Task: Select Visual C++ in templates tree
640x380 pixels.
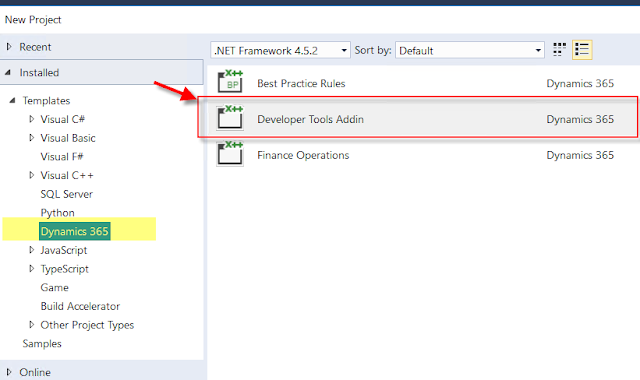Action: pos(67,176)
